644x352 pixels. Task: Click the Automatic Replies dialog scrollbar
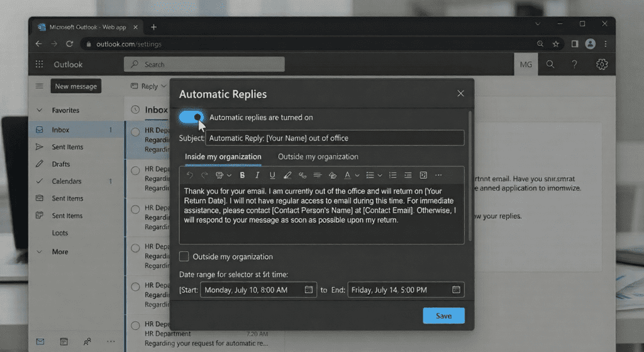coord(470,176)
